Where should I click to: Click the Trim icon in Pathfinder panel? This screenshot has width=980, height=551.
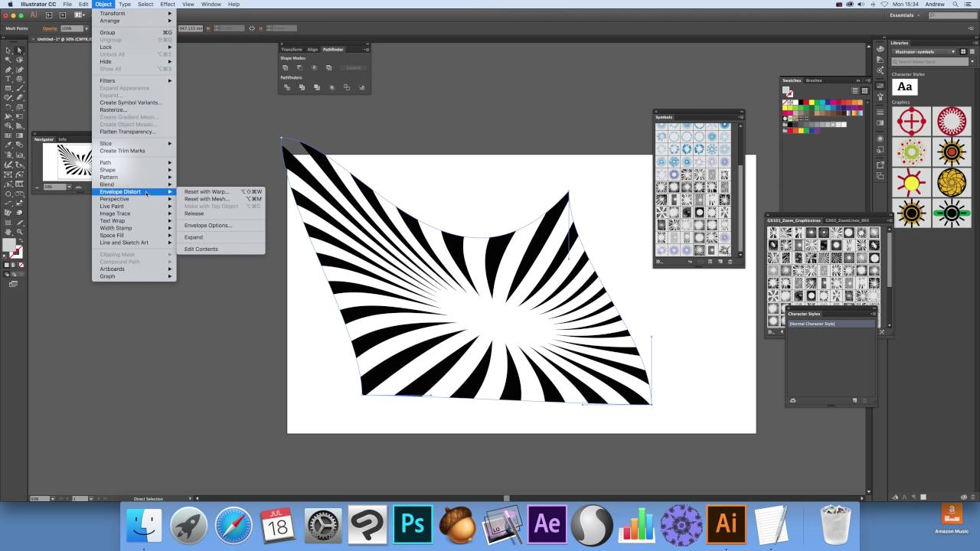point(302,87)
